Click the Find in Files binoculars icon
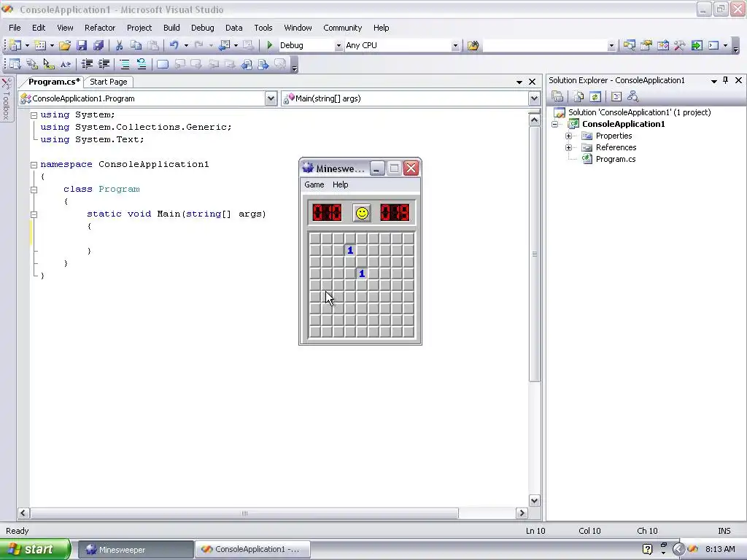The width and height of the screenshot is (747, 560). click(x=473, y=45)
